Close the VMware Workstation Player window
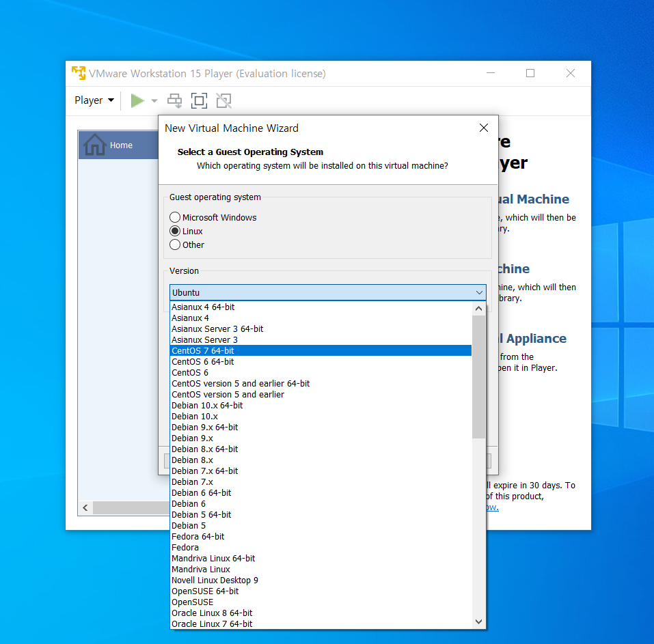 click(571, 73)
